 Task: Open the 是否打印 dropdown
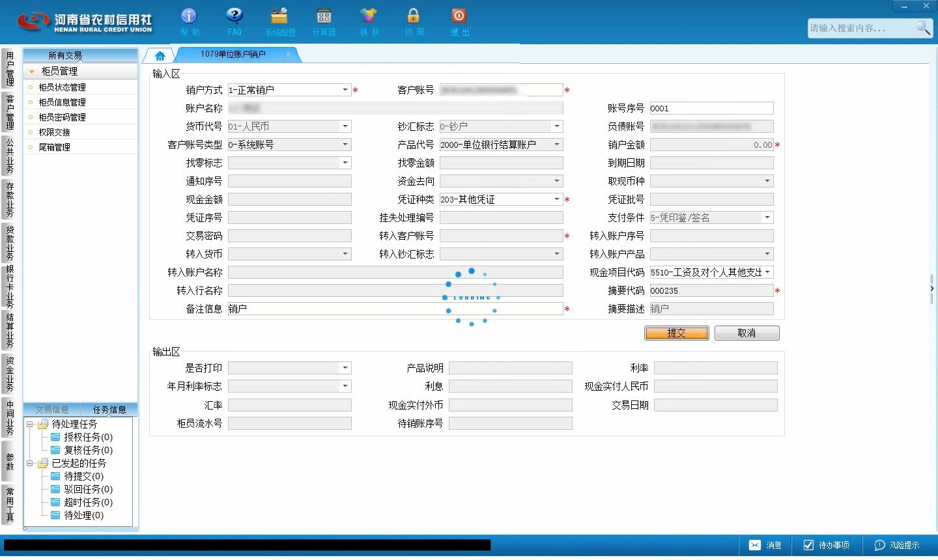345,368
